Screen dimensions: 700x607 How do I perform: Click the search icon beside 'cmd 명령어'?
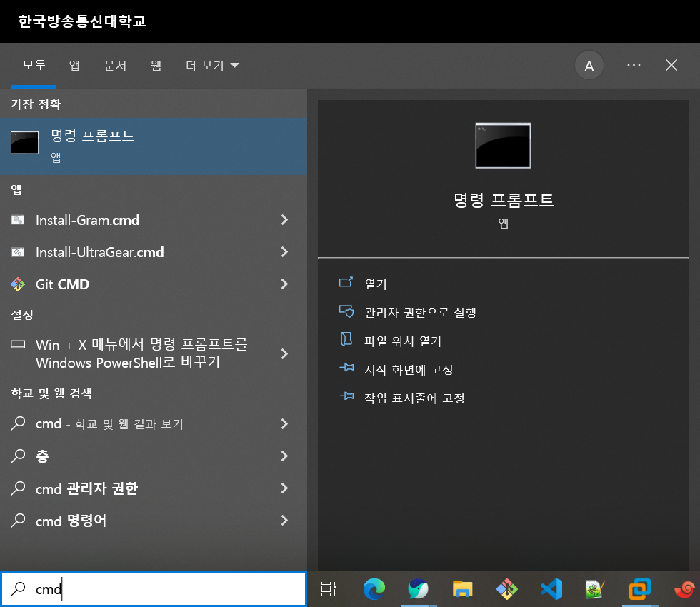pos(18,521)
